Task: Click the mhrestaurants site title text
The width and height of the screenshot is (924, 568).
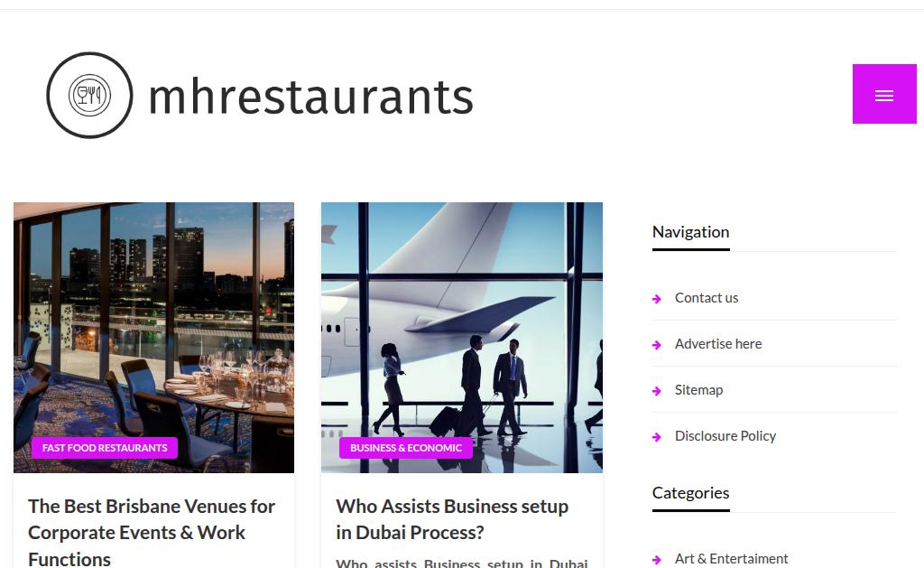Action: pyautogui.click(x=311, y=97)
